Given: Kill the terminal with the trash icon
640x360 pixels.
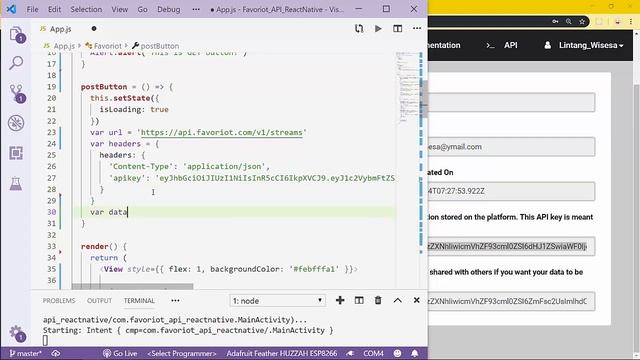Looking at the screenshot, I should [378, 300].
